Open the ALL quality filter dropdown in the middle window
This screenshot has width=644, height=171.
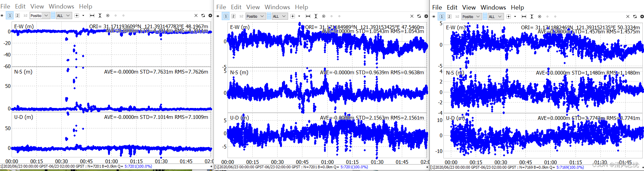click(x=280, y=16)
